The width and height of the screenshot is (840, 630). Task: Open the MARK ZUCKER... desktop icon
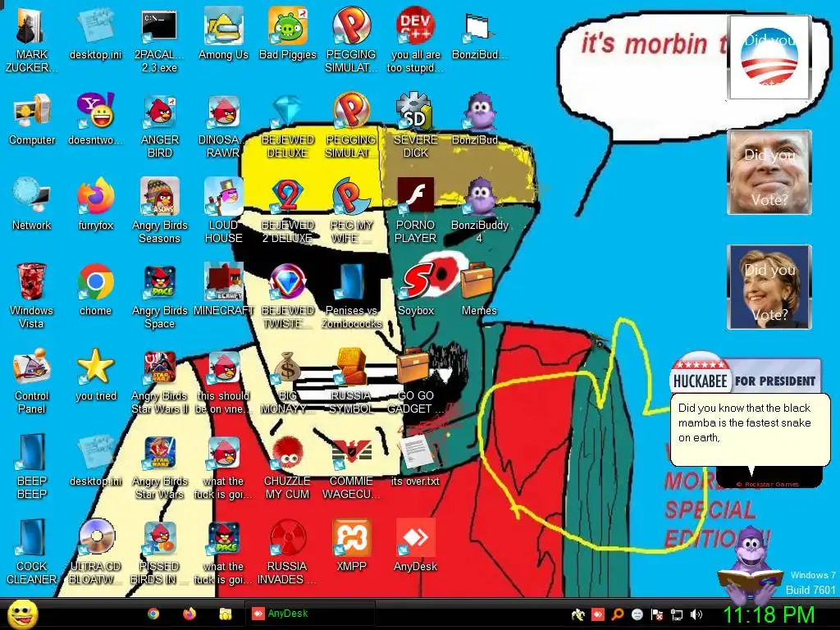(x=31, y=27)
